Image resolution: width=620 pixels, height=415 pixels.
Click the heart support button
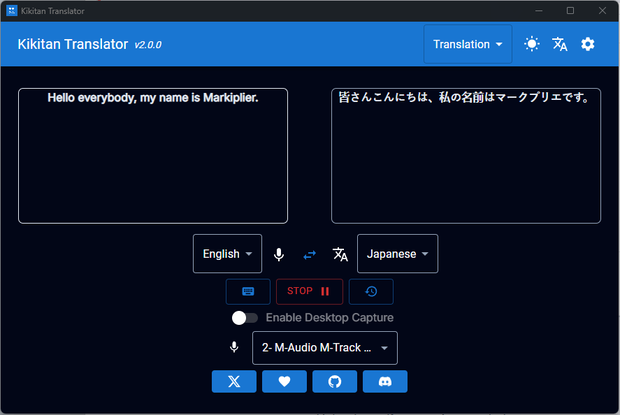coord(284,381)
